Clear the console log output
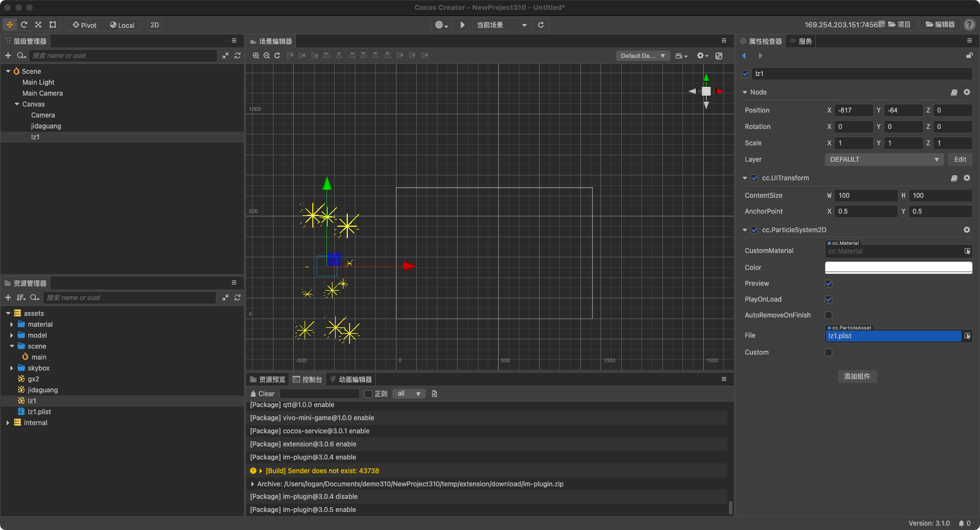Image resolution: width=980 pixels, height=530 pixels. coord(262,394)
